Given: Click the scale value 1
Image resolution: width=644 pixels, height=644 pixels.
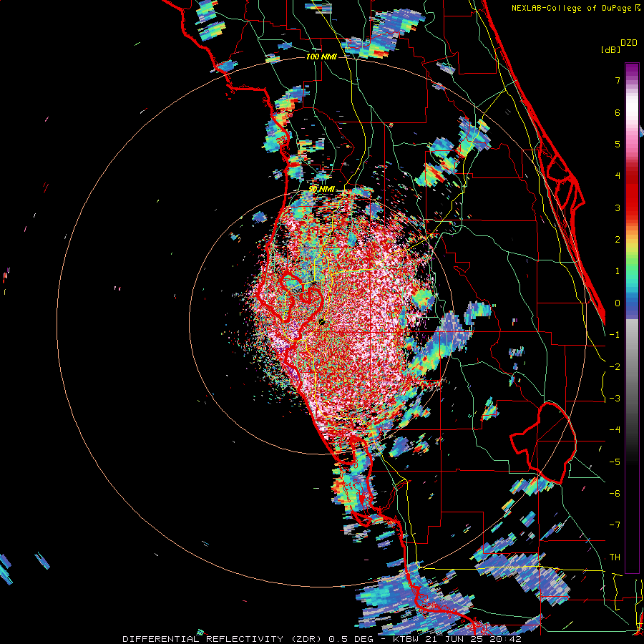Looking at the screenshot, I should [x=618, y=271].
